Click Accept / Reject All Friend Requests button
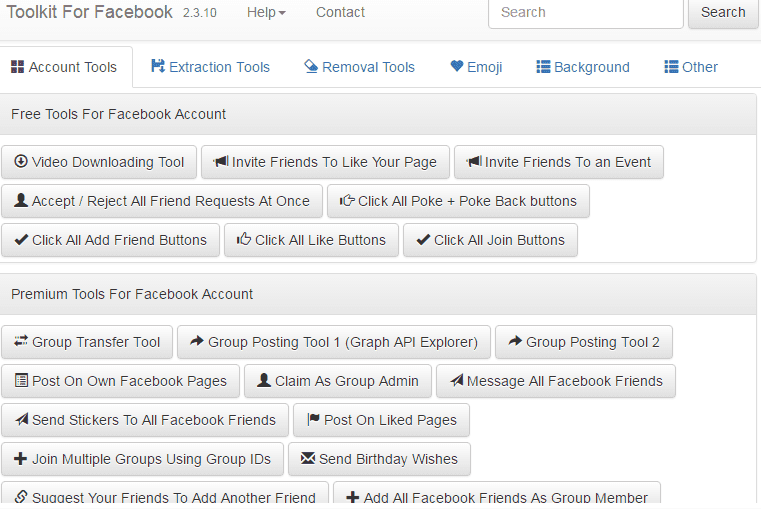Viewport: 761px width, 509px height. point(162,201)
